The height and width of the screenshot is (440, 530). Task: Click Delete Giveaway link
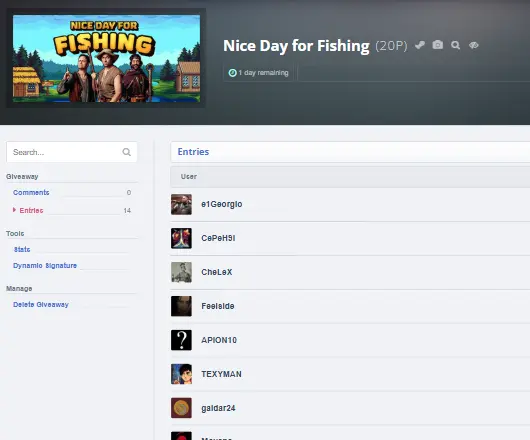click(x=41, y=304)
